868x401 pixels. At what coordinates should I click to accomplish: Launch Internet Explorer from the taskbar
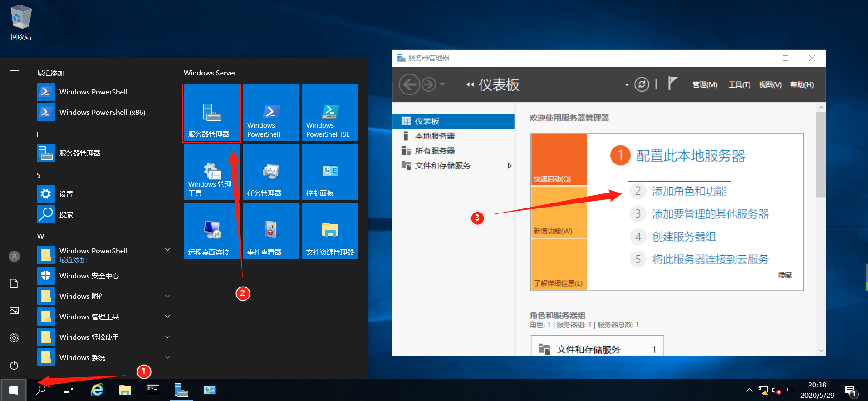[x=97, y=390]
